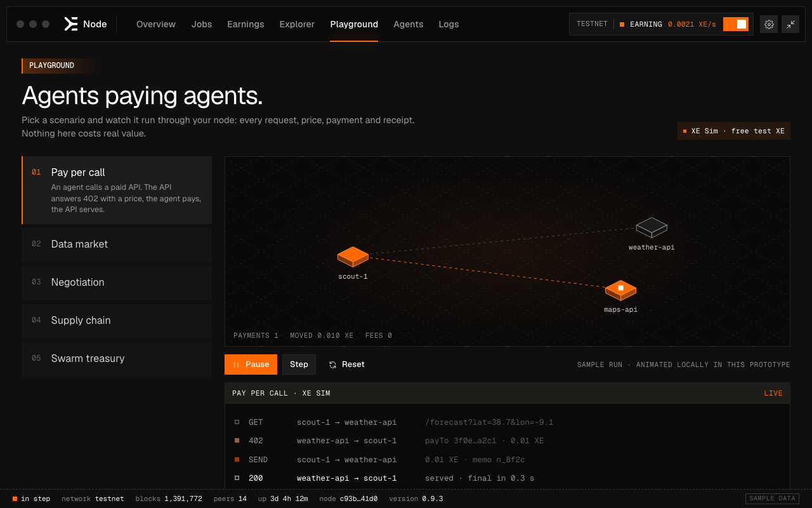Screen dimensions: 812x508
Task: Go to the Earnings tab
Action: click(x=246, y=24)
